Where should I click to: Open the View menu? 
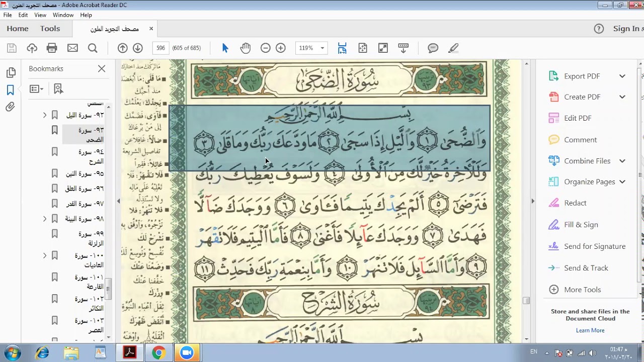(x=40, y=15)
